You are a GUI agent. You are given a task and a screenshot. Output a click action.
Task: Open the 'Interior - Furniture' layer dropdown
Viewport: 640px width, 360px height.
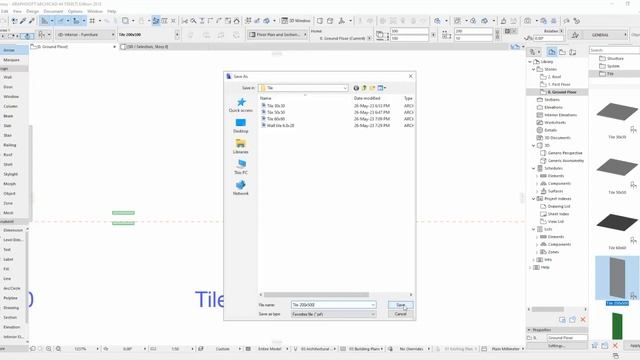point(85,35)
